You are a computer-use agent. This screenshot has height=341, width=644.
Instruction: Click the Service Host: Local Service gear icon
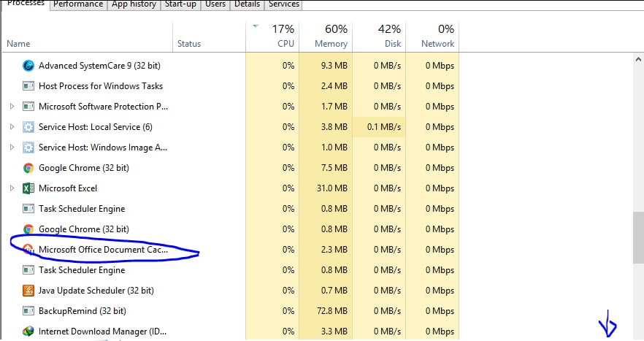pyautogui.click(x=28, y=127)
